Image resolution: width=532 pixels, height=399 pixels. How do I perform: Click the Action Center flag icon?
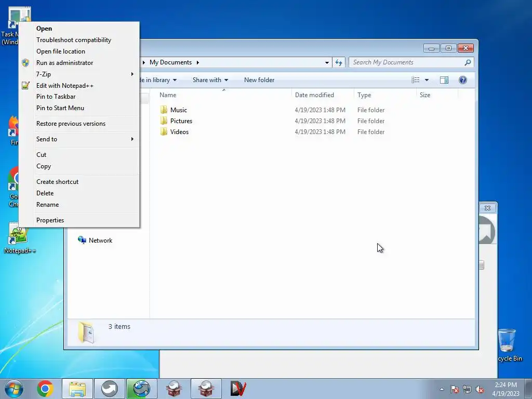point(455,389)
